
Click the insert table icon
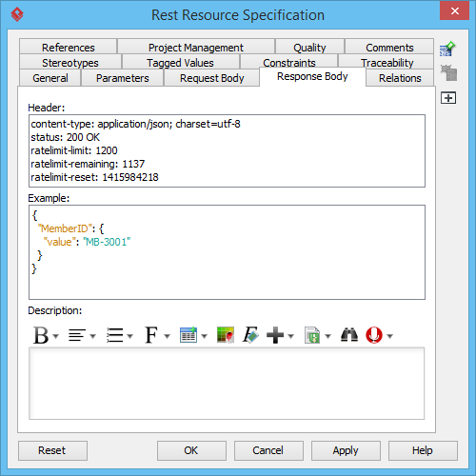[188, 335]
